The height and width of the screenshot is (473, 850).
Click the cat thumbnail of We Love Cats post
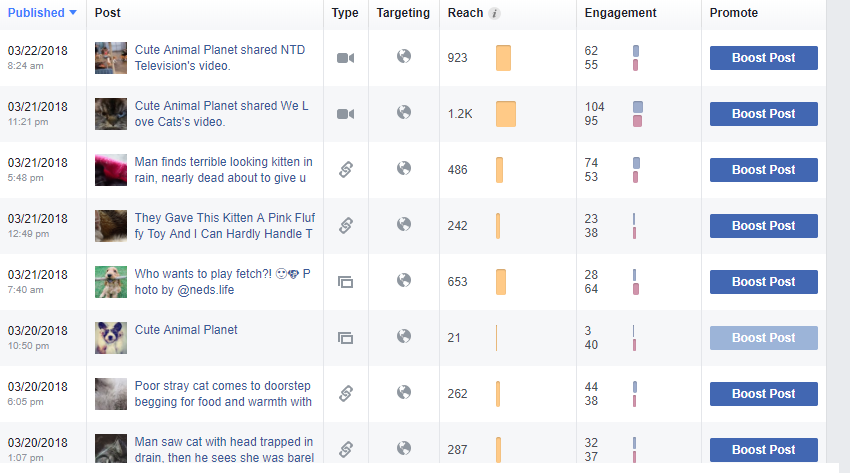click(111, 114)
